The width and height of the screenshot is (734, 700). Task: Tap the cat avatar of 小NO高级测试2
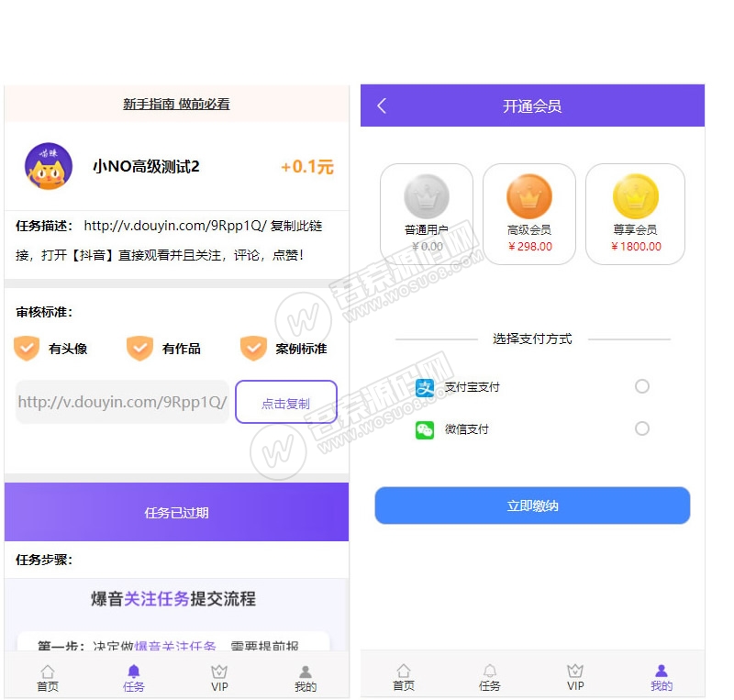click(49, 167)
